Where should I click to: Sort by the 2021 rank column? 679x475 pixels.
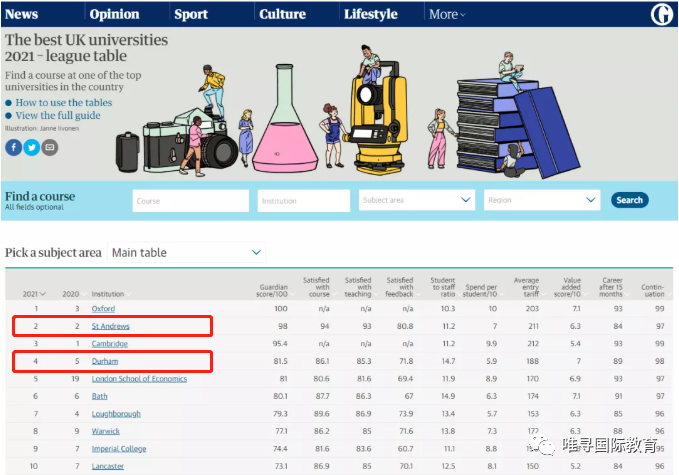(34, 294)
